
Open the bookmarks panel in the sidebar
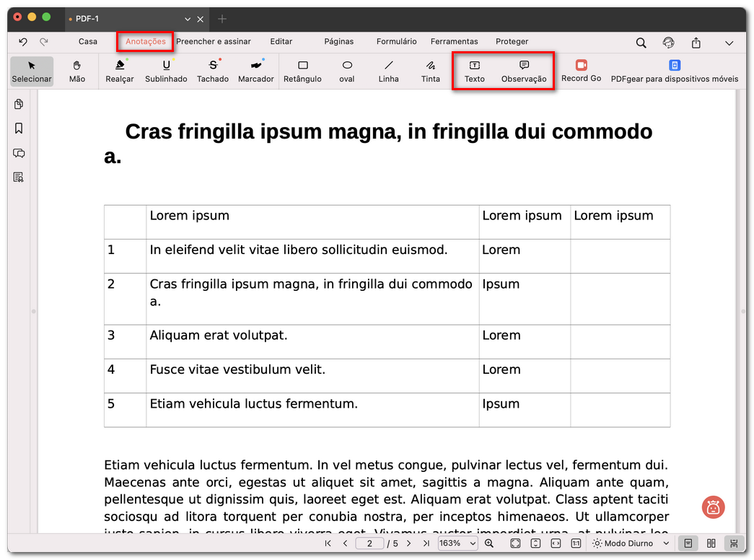pos(19,128)
